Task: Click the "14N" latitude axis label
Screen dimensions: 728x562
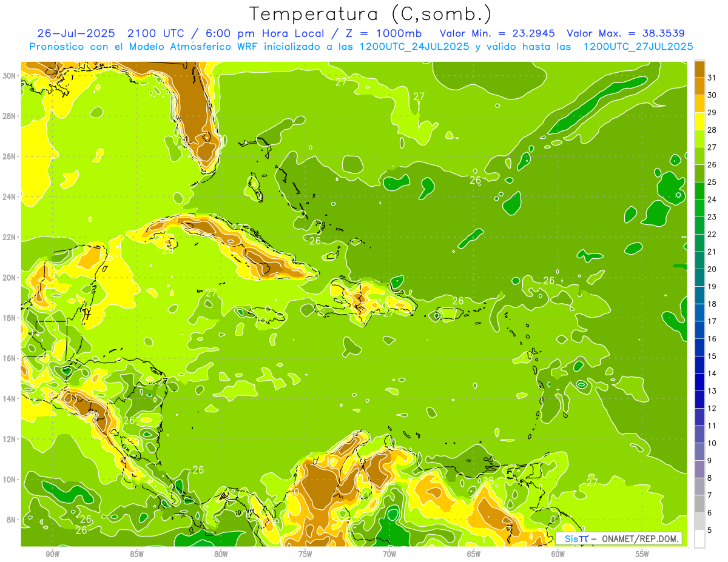Action: coord(9,398)
